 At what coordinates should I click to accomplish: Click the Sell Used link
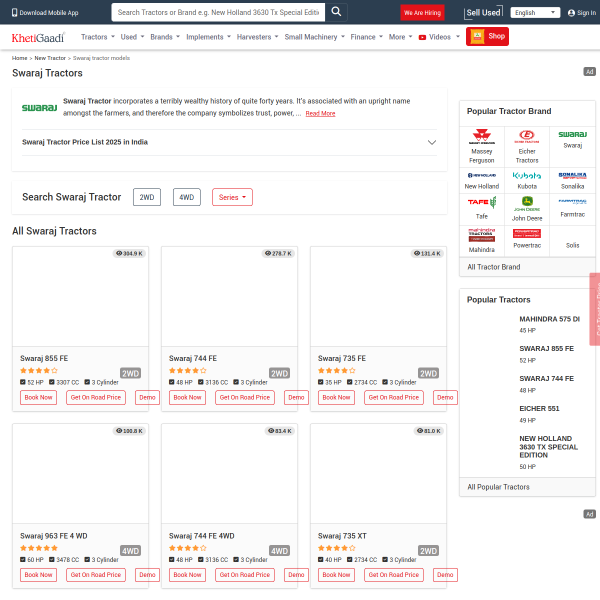(x=483, y=13)
